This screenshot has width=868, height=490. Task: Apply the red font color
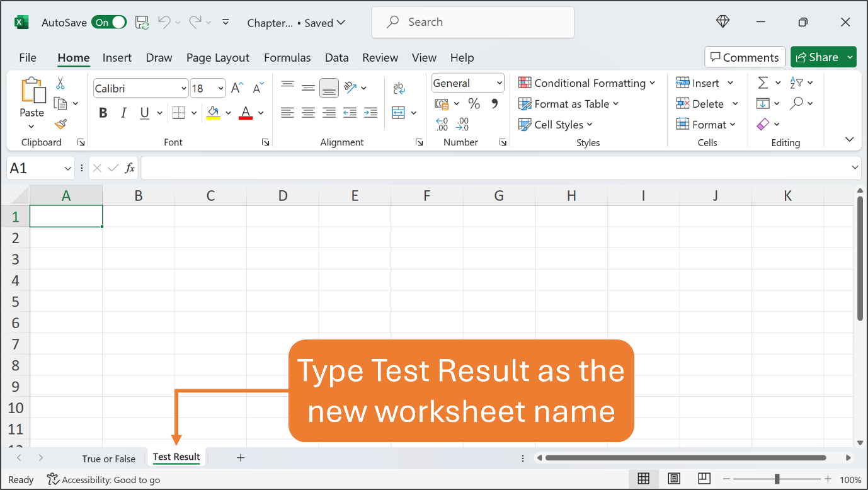(246, 113)
